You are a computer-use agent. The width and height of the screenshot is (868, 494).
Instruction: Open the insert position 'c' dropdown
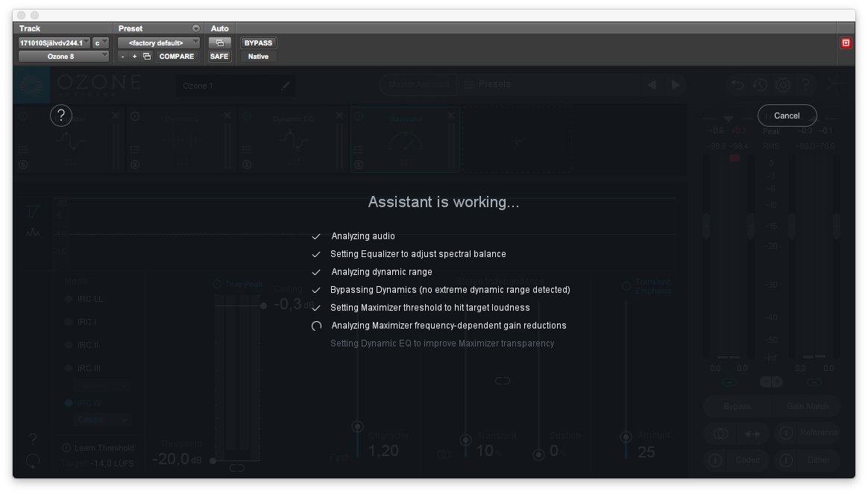[x=100, y=42]
